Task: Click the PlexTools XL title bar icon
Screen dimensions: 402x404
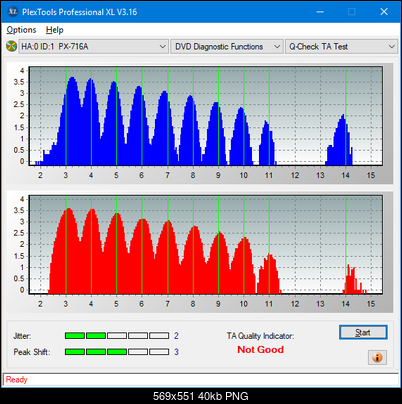Action: tap(12, 12)
